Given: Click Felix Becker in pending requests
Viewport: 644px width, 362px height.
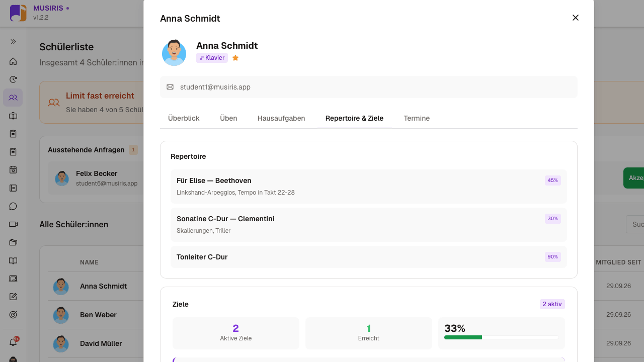Looking at the screenshot, I should pyautogui.click(x=97, y=173).
